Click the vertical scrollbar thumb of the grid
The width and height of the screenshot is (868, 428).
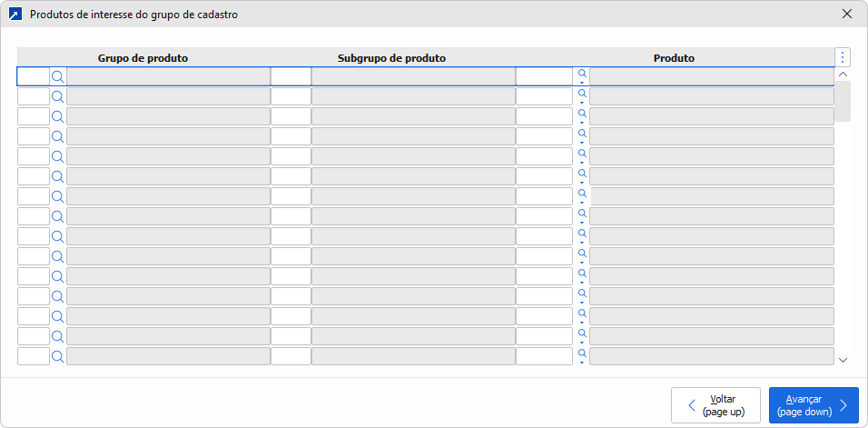click(843, 101)
